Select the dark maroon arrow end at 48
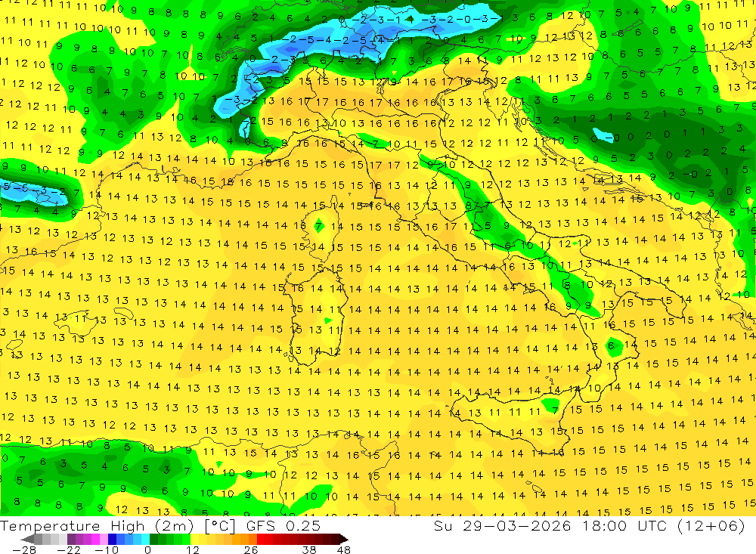This screenshot has width=756, height=554. pyautogui.click(x=343, y=539)
